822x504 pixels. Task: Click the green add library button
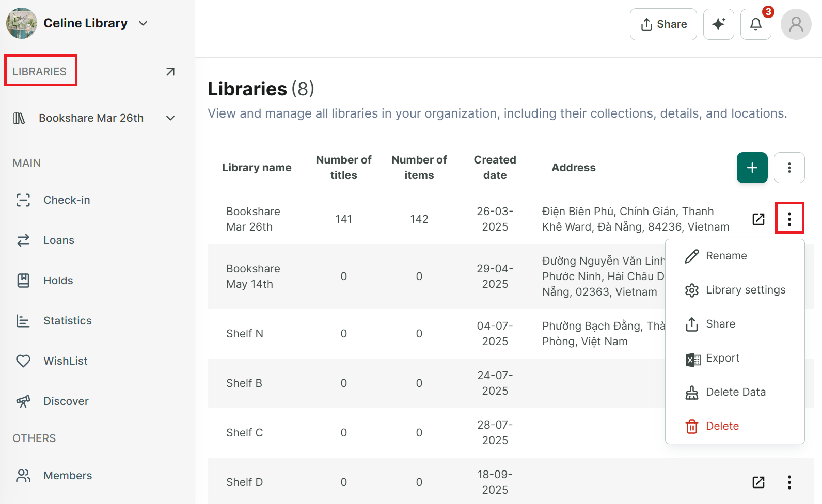point(752,168)
